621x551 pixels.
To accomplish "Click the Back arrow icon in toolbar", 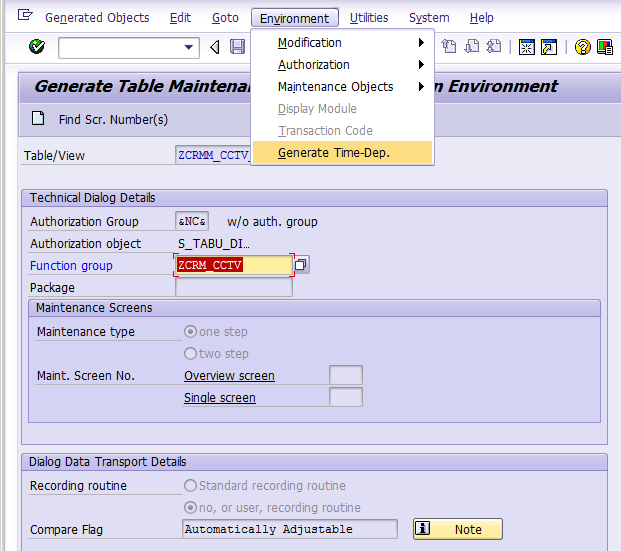I will (x=215, y=47).
